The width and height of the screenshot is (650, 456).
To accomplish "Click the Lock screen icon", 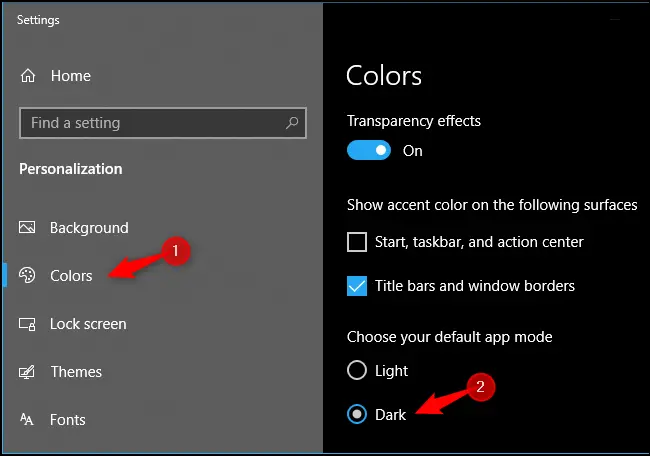I will [28, 324].
